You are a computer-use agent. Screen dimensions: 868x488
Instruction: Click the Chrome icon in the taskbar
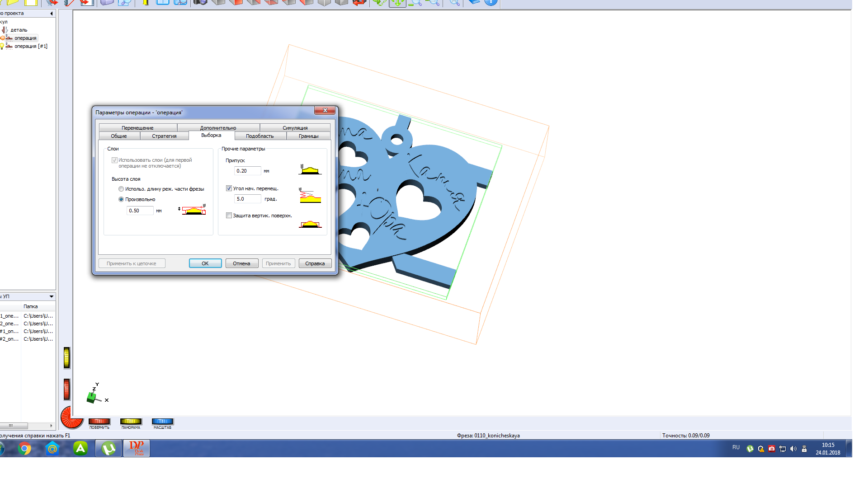pos(25,448)
